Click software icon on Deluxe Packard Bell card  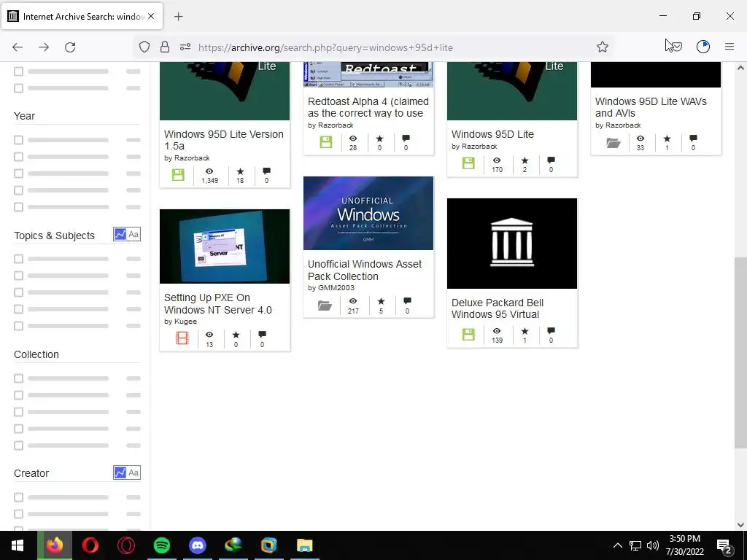point(468,334)
